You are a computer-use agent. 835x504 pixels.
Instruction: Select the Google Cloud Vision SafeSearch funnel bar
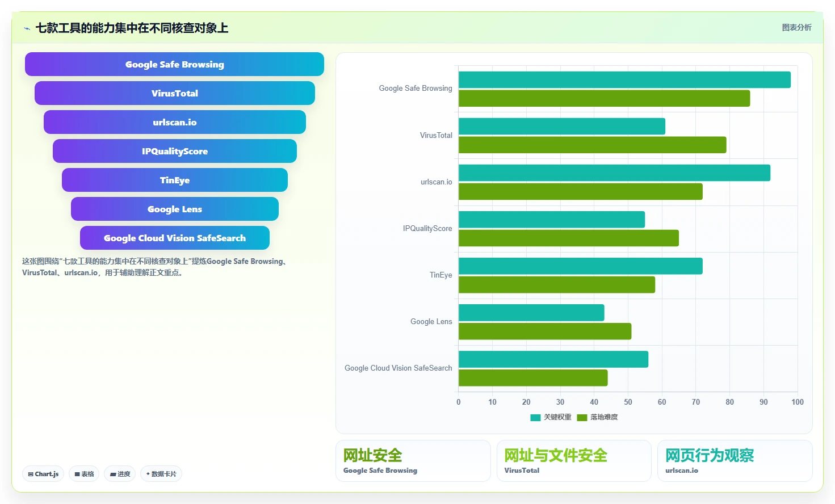(x=174, y=238)
